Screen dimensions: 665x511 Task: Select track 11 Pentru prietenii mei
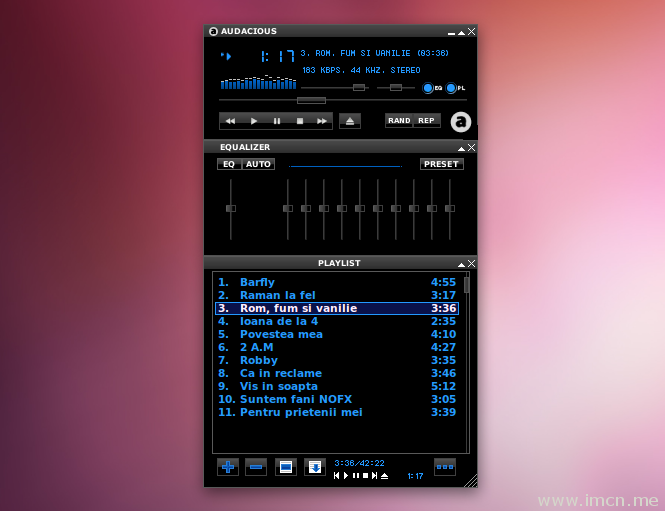point(337,412)
